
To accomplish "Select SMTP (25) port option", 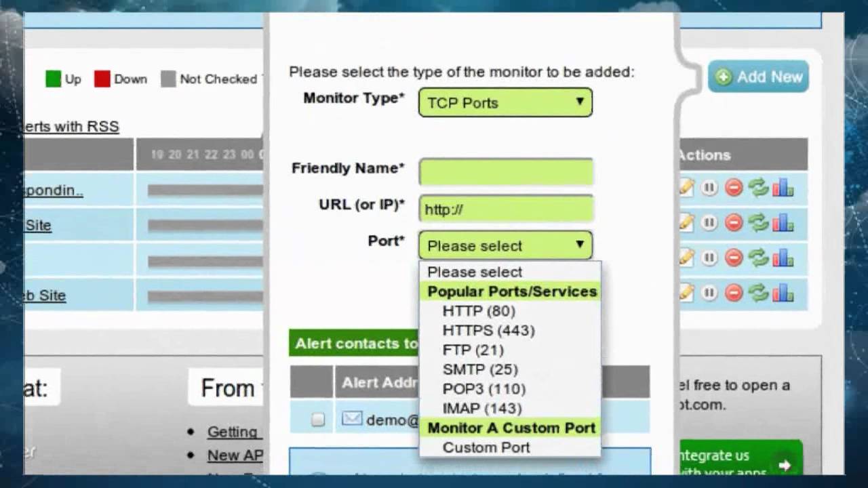I will [x=480, y=370].
